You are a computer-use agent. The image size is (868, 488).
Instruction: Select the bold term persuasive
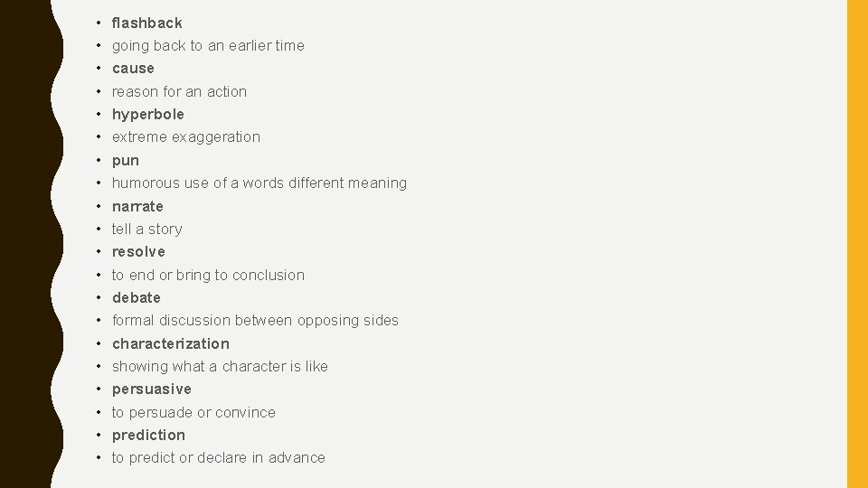(x=151, y=389)
